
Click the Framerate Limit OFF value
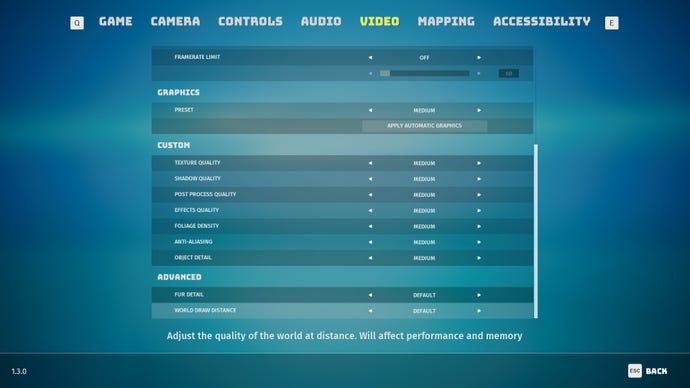(x=424, y=58)
